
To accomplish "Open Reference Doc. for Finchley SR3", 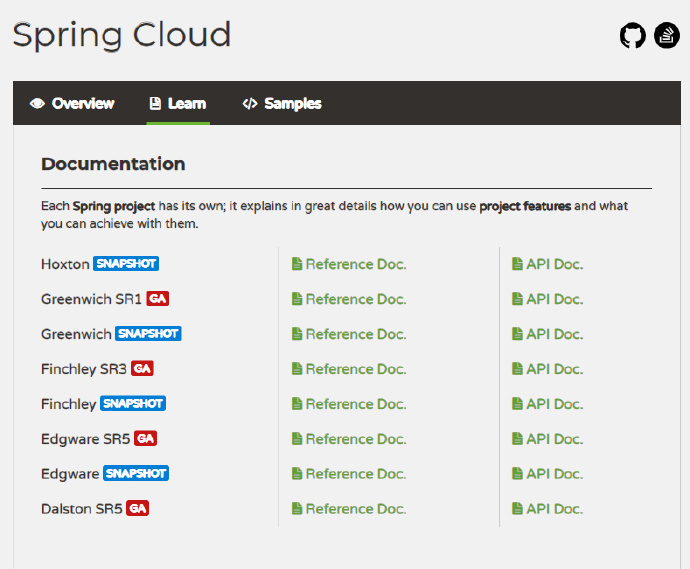I will coord(349,369).
